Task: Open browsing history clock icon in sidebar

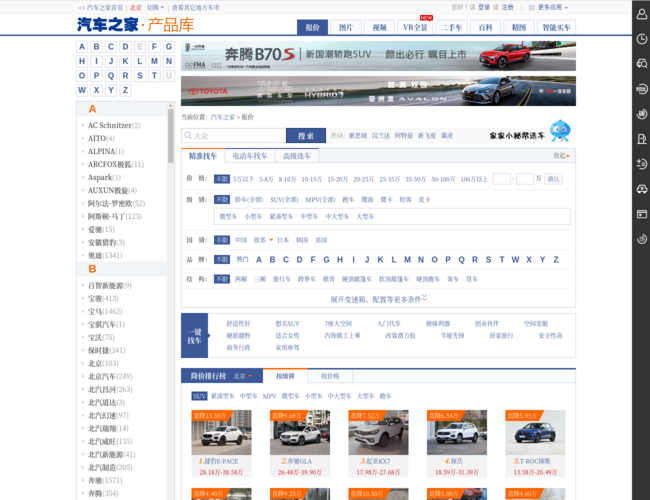Action: (x=642, y=39)
